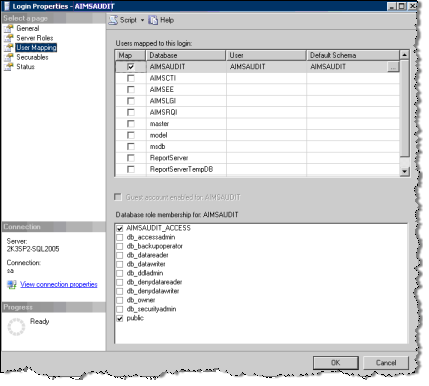Image resolution: width=429 pixels, height=386 pixels.
Task: Click the Securables page icon
Action: 9,57
